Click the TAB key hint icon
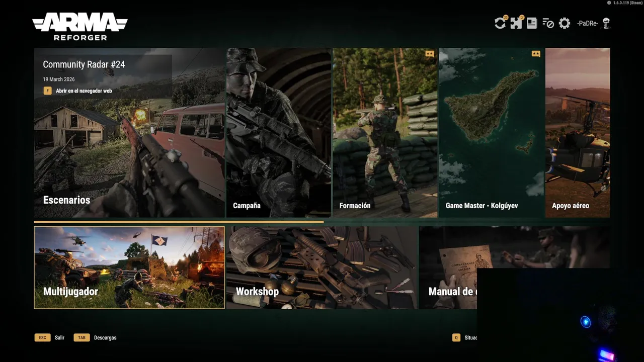Viewport: 644px width, 362px height. click(x=82, y=337)
